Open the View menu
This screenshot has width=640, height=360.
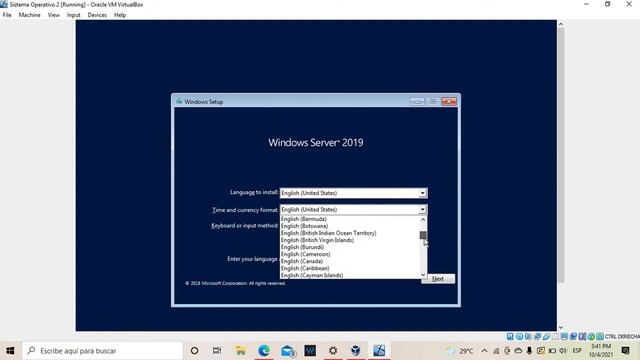click(x=53, y=15)
